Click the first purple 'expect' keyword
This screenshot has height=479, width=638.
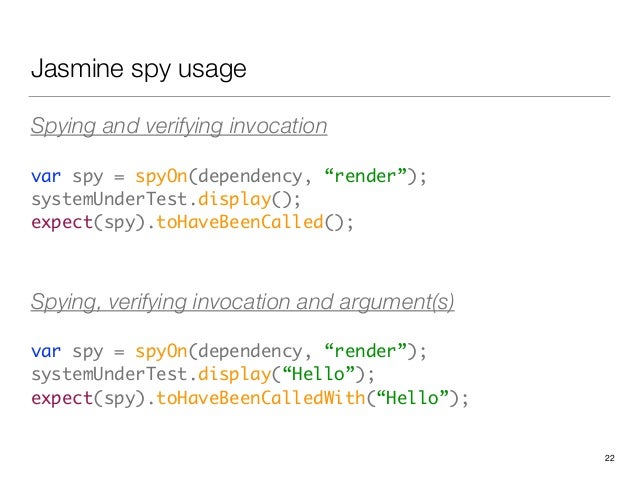click(62, 223)
